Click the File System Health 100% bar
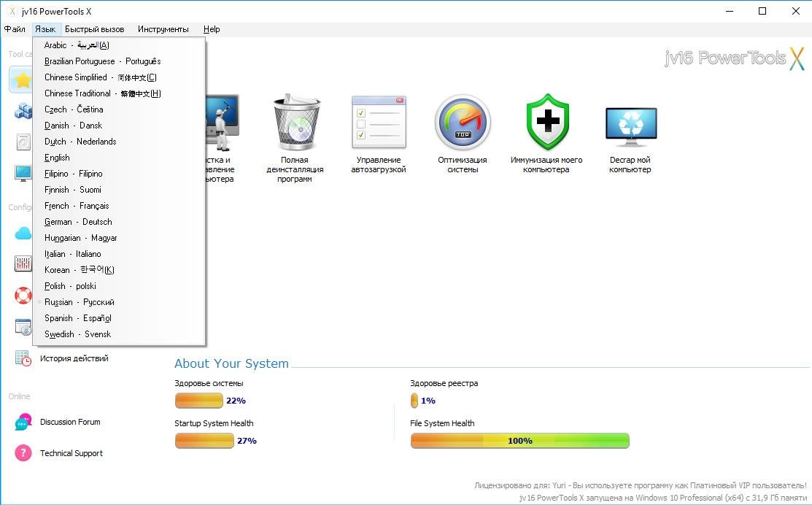The image size is (812, 505). (519, 441)
